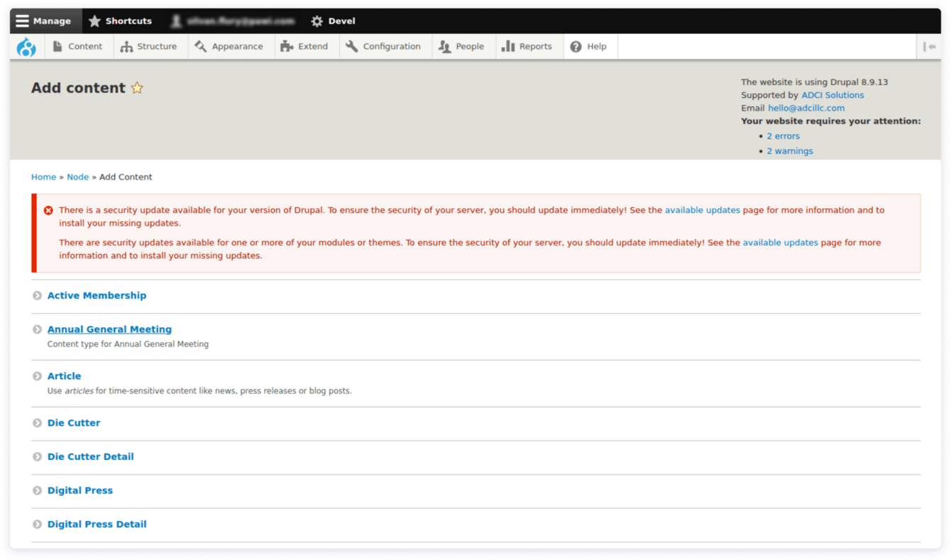
Task: Open the Manage toolbar tab
Action: [x=46, y=21]
